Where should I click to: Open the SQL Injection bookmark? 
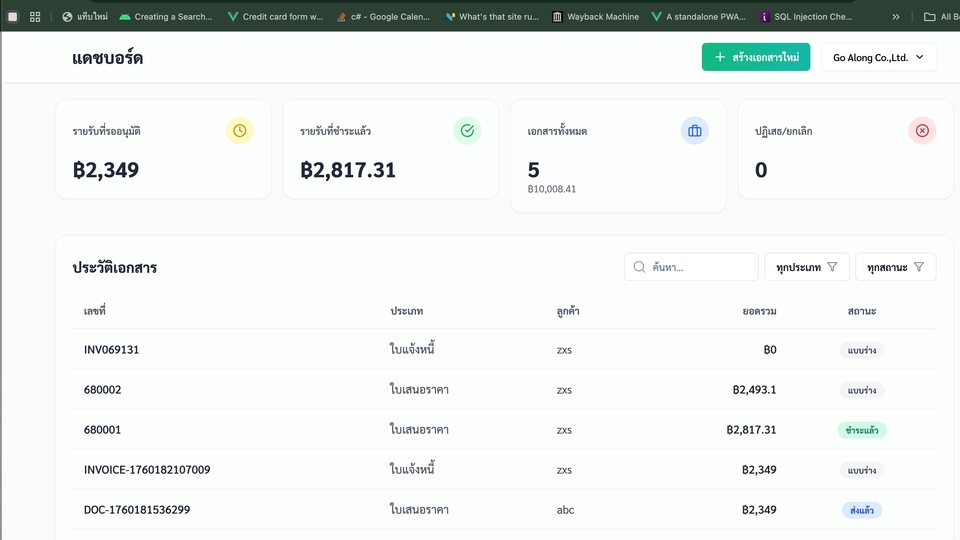806,17
